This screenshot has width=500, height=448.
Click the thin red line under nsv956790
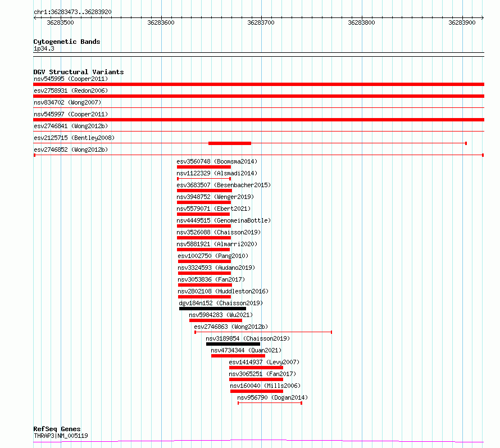click(270, 403)
